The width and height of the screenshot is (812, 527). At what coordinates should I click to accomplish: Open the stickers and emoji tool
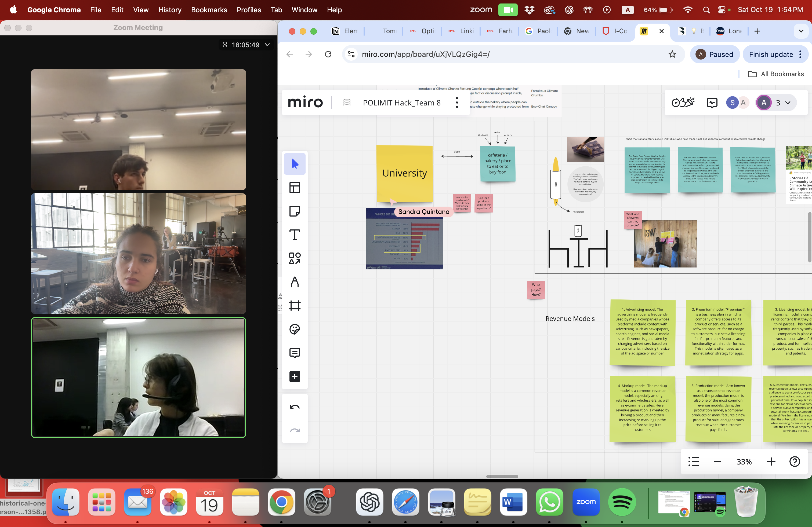click(x=295, y=329)
